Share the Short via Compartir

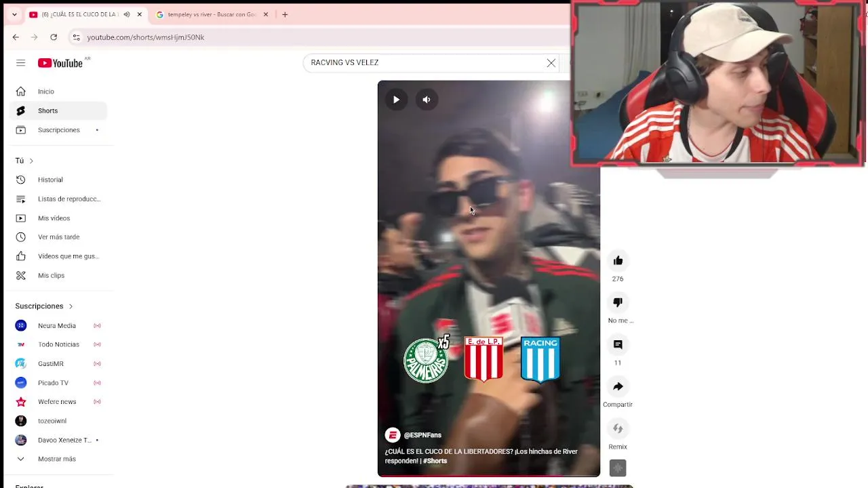coord(618,386)
